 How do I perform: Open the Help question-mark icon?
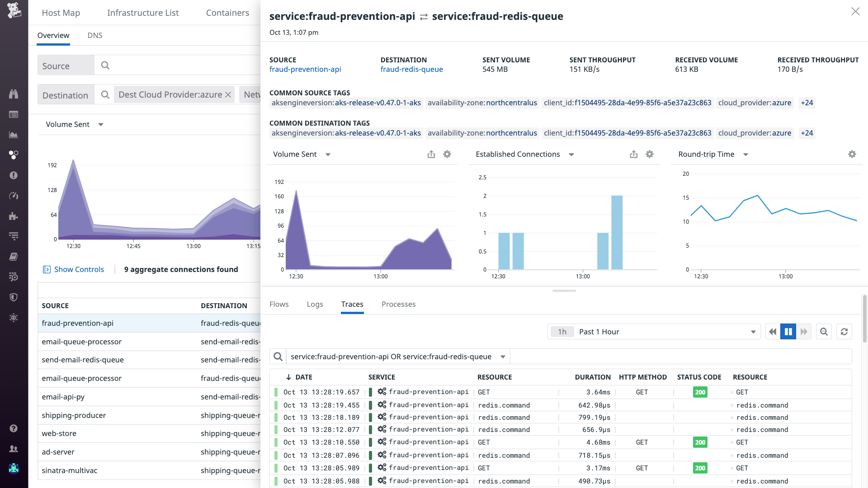14,428
